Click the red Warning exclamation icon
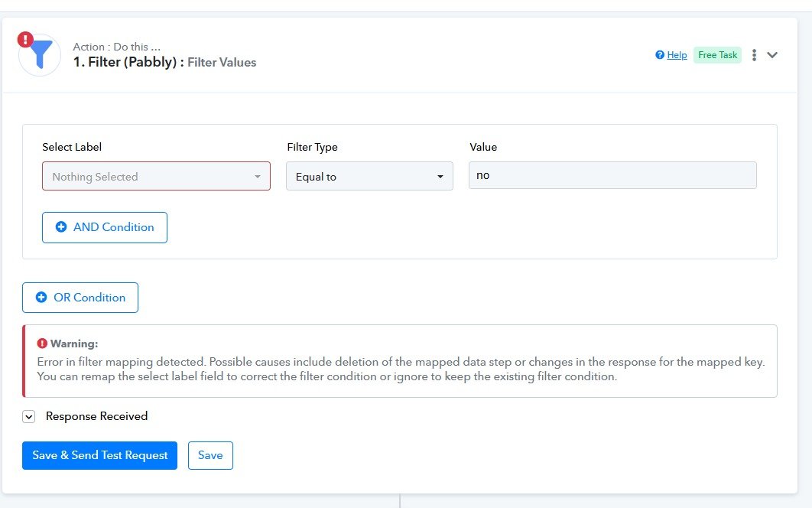Viewport: 812px width, 508px height. [42, 344]
